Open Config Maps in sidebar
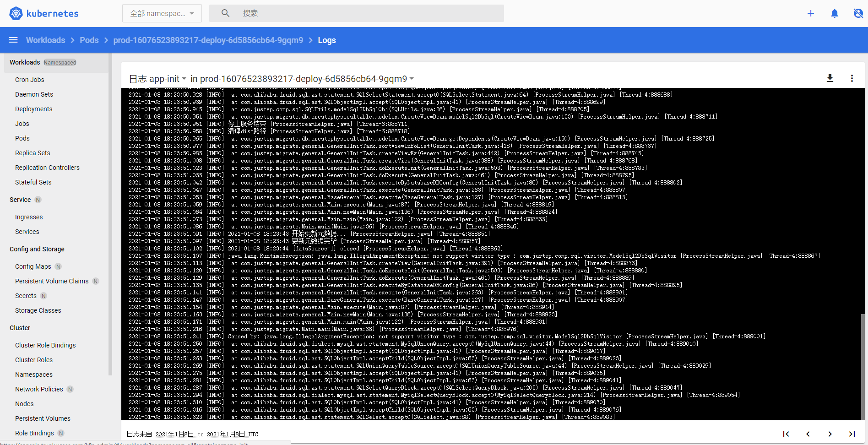This screenshot has width=868, height=445. [x=33, y=266]
